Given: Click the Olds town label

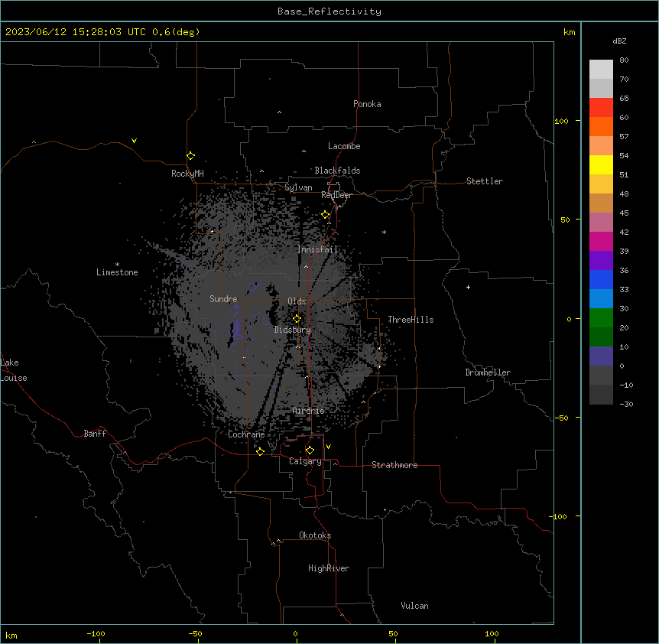Looking at the screenshot, I should 297,301.
